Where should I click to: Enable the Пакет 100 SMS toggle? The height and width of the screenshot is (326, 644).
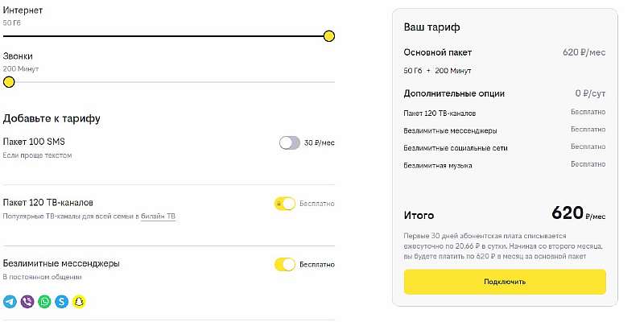(289, 142)
